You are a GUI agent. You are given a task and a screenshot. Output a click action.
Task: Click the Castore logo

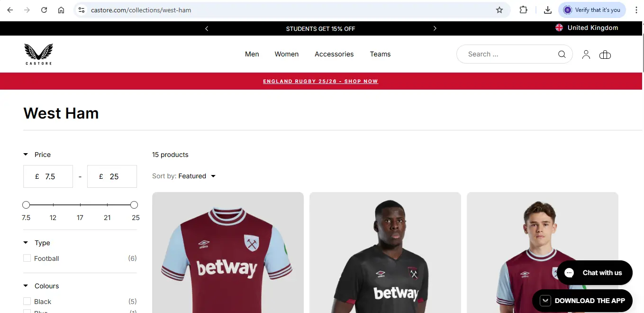coord(38,54)
